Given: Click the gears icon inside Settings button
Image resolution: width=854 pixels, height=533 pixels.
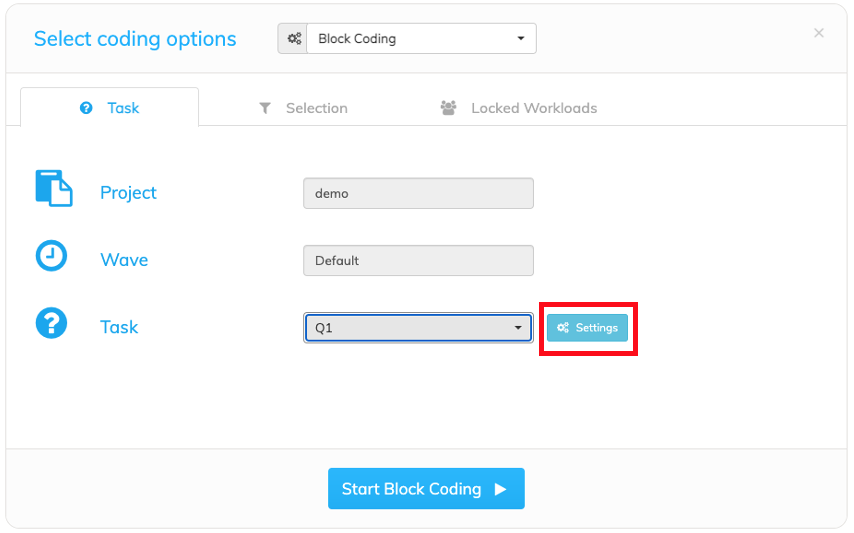Looking at the screenshot, I should pos(563,327).
